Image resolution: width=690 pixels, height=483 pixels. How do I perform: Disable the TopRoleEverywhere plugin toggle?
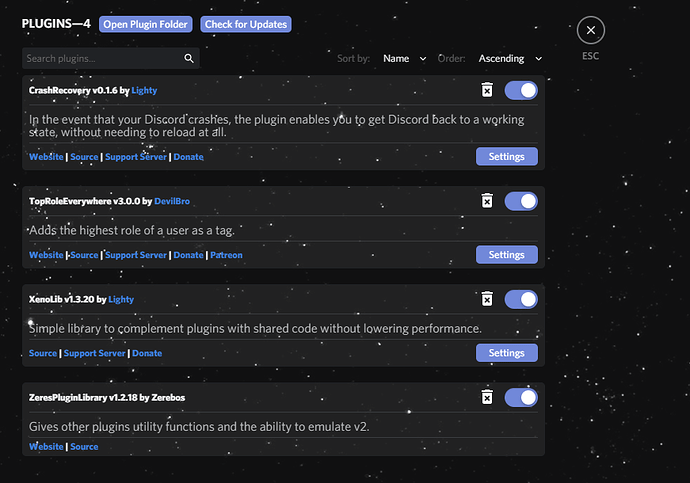click(521, 201)
